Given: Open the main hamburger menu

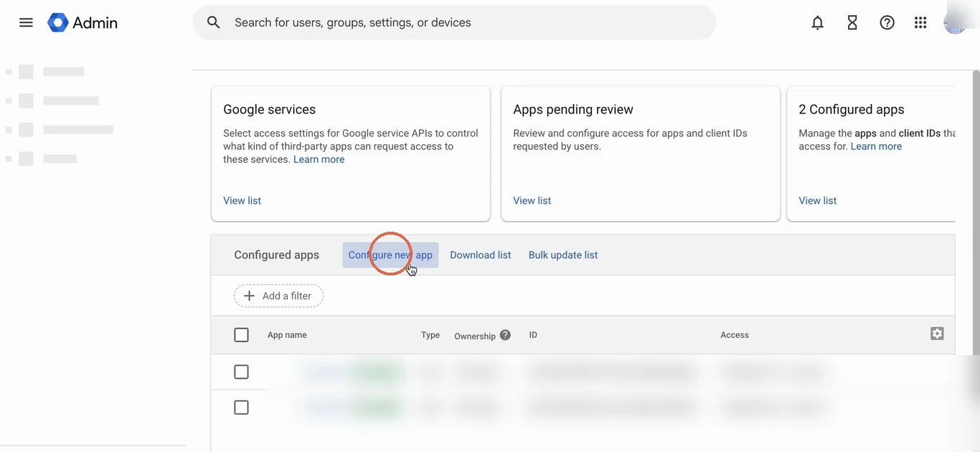Looking at the screenshot, I should point(26,22).
